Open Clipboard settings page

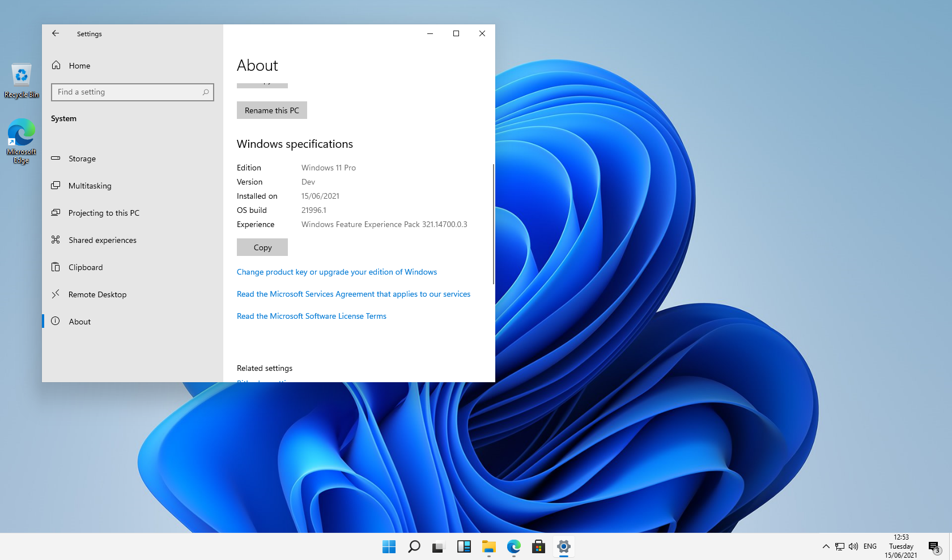[86, 267]
